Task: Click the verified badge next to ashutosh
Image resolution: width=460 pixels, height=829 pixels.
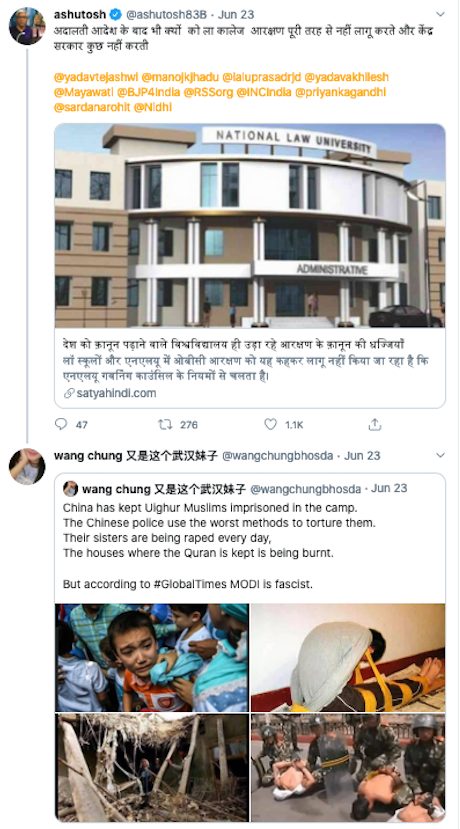Action: 116,15
